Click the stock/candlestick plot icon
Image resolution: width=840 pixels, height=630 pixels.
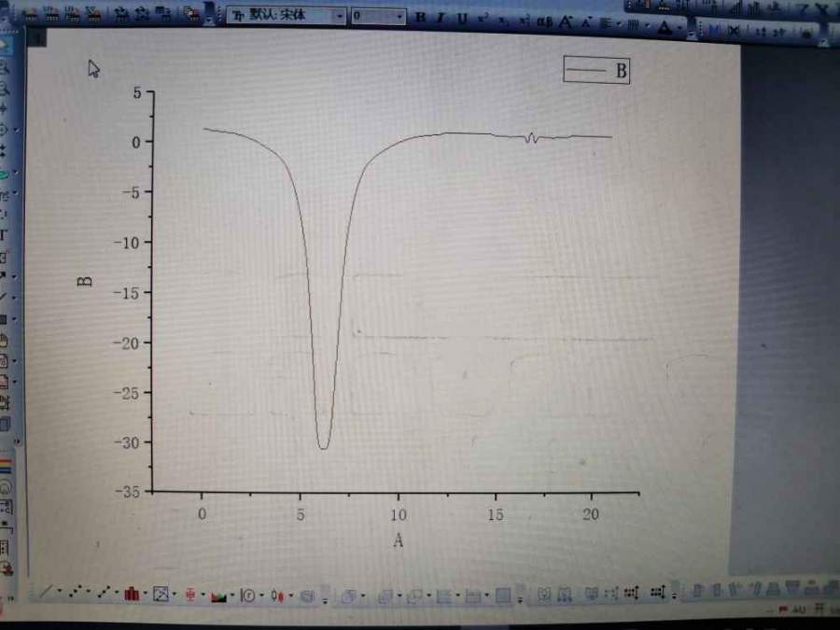point(276,595)
